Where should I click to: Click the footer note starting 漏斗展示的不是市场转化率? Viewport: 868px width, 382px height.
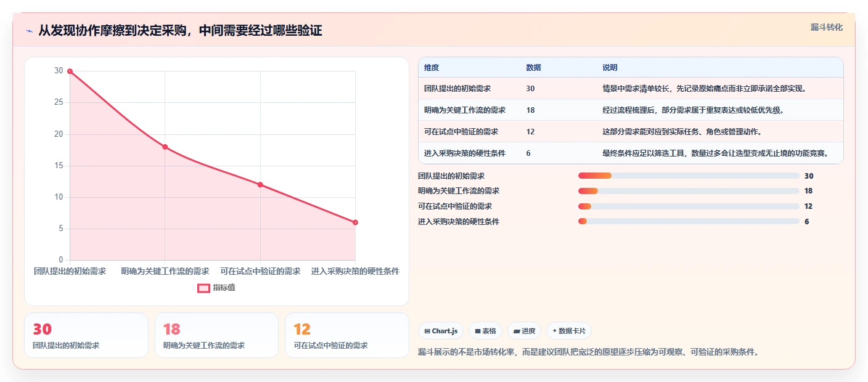click(588, 352)
